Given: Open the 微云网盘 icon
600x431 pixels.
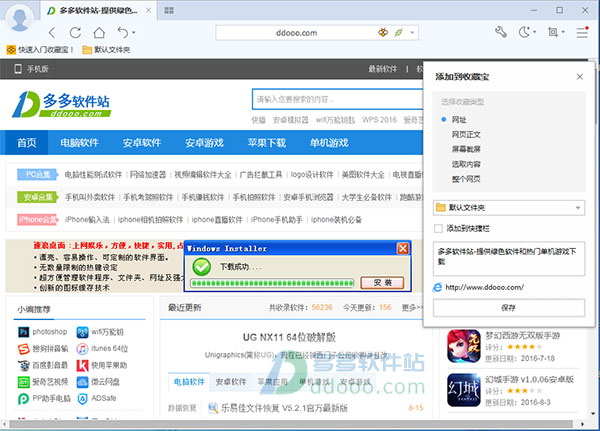Looking at the screenshot, I should point(82,382).
